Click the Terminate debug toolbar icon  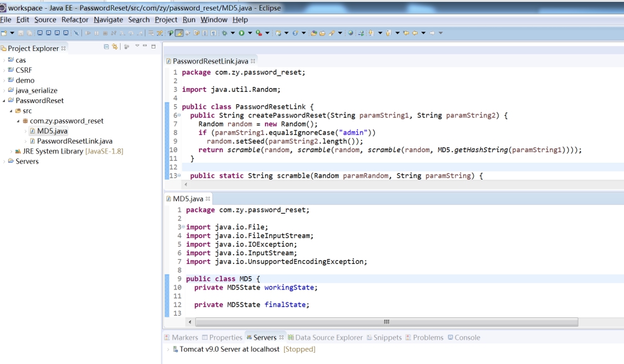[x=105, y=33]
